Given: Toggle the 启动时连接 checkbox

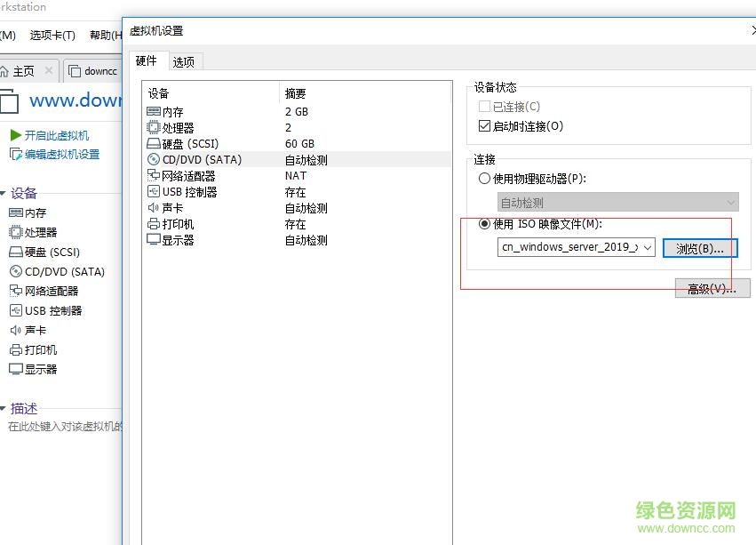Looking at the screenshot, I should click(x=484, y=126).
